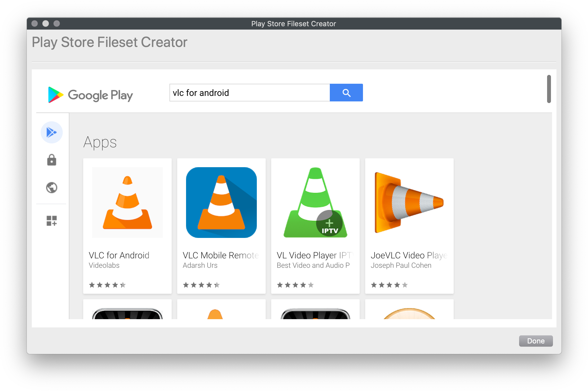The image size is (588, 391).
Task: Select the JoeVLC Video Player icon
Action: click(409, 203)
